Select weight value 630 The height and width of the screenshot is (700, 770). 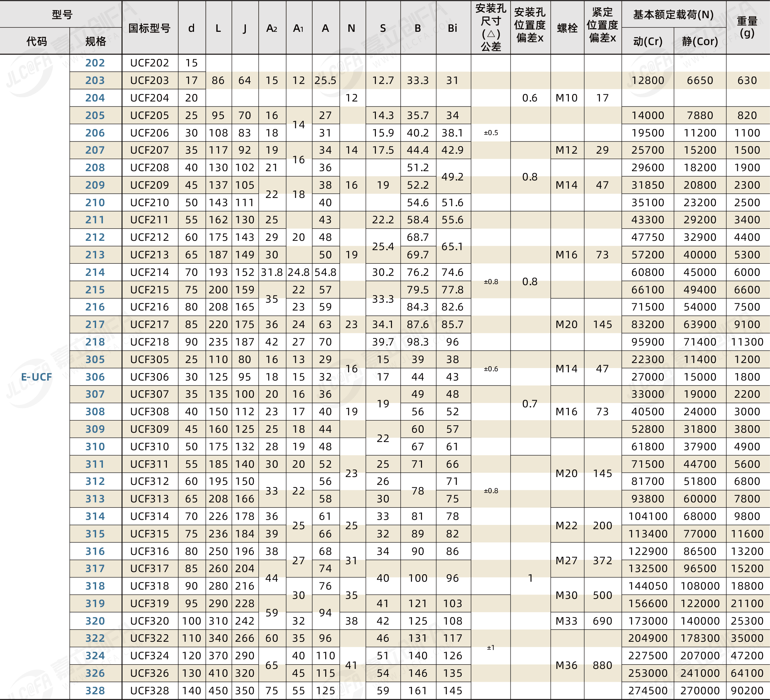[747, 80]
